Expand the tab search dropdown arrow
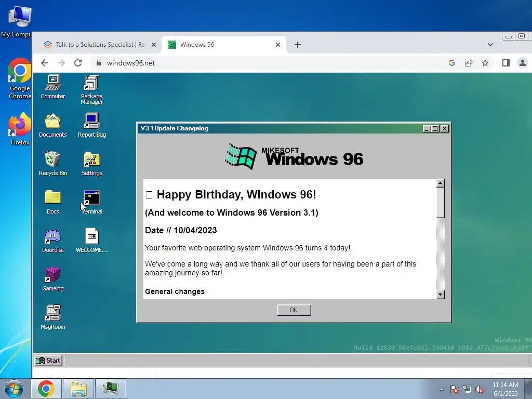Viewport: 532px width, 399px height. (490, 45)
